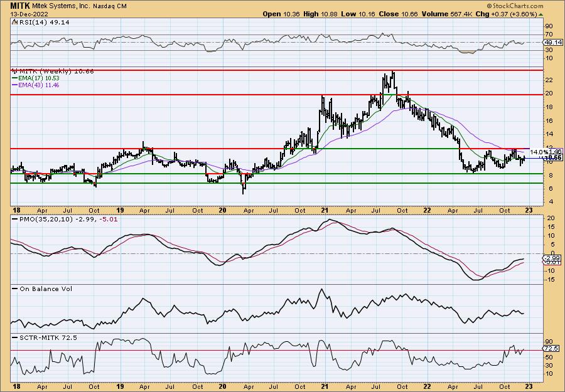Click the 'SCTR-MITK 72.5' indicator label
Image resolution: width=565 pixels, height=392 pixels.
48,337
